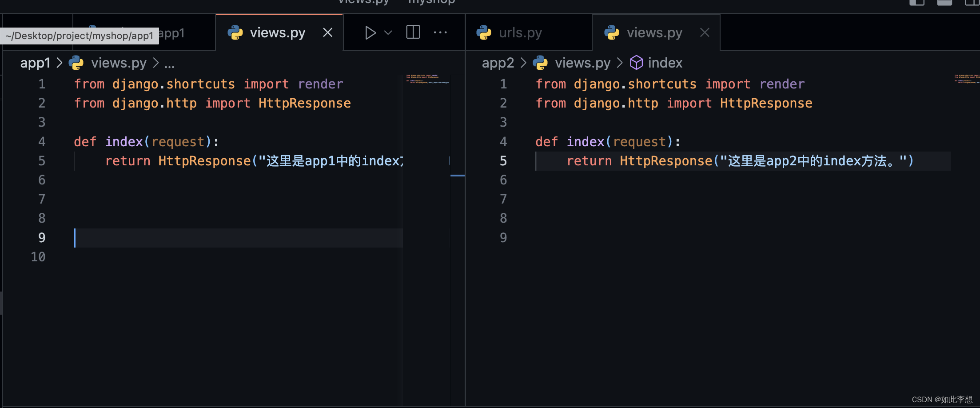Click the Python icon on urls.py tab

point(484,32)
